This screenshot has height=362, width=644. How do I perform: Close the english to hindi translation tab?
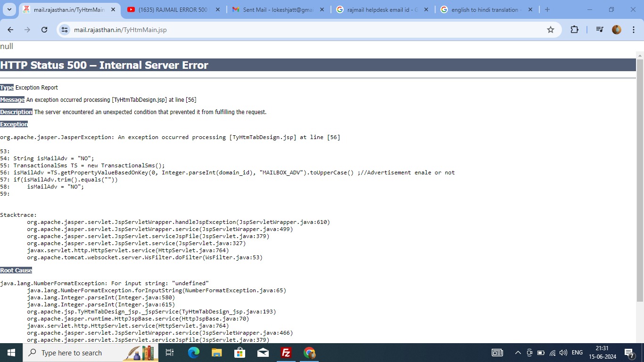[x=530, y=9]
